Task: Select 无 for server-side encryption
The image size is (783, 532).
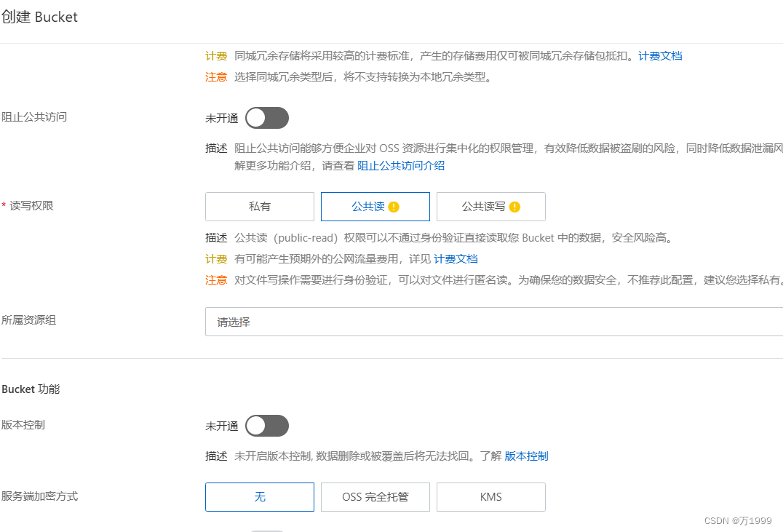Action: (x=260, y=497)
